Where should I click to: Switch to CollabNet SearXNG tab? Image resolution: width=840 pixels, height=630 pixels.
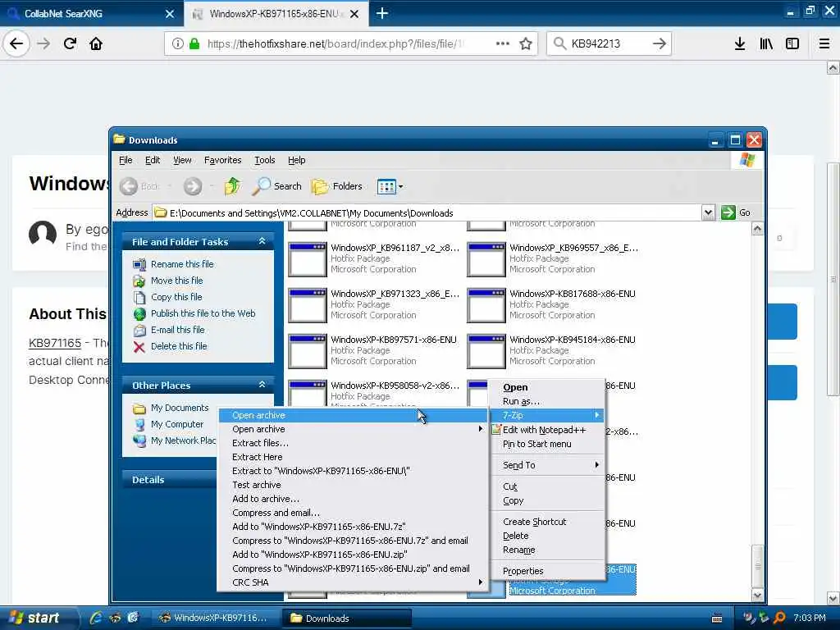91,13
